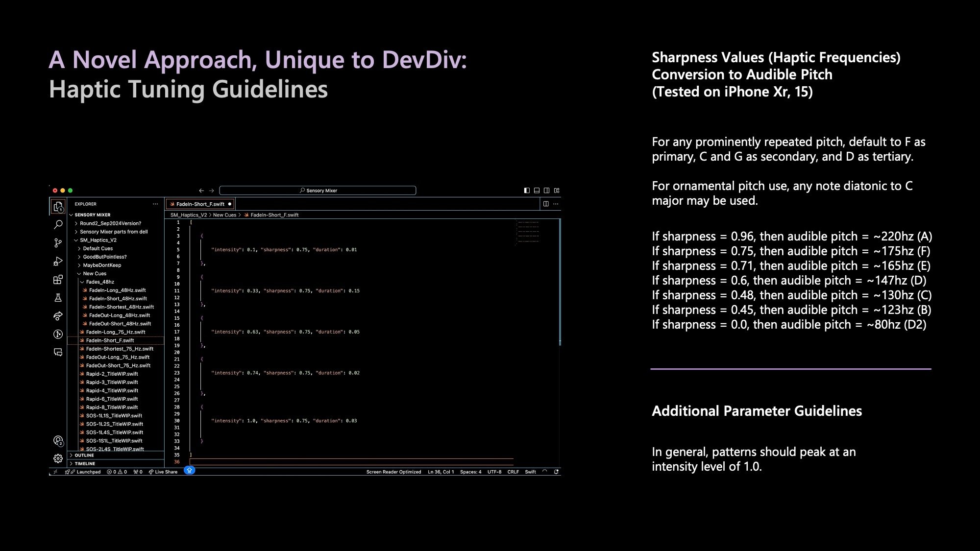980x551 pixels.
Task: Click the blue accessibility badge icon
Action: [190, 470]
